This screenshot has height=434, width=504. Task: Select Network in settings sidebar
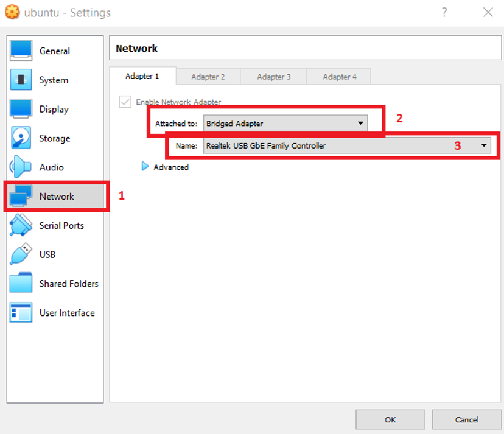56,197
